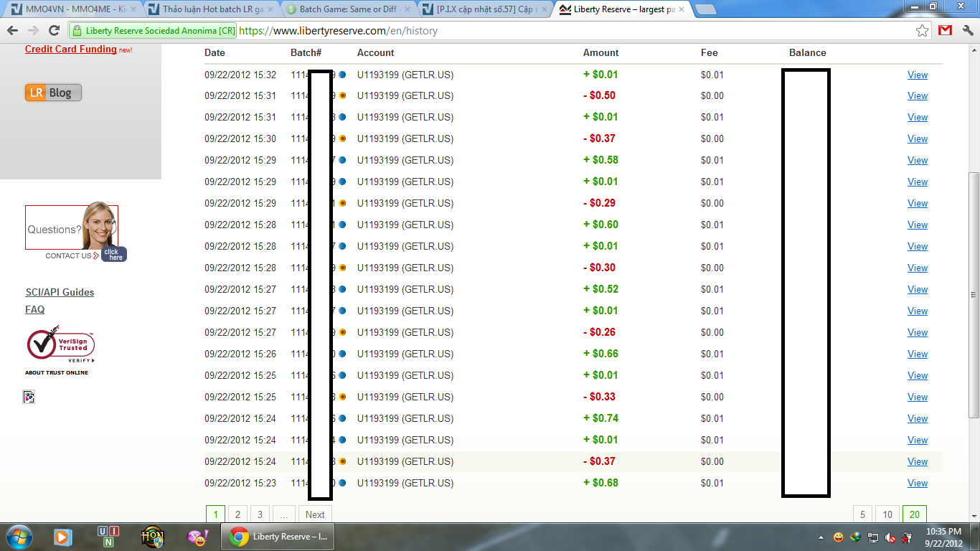Screen dimensions: 980x551
Task: Select the Liberty Reserve tab
Action: tap(623, 9)
